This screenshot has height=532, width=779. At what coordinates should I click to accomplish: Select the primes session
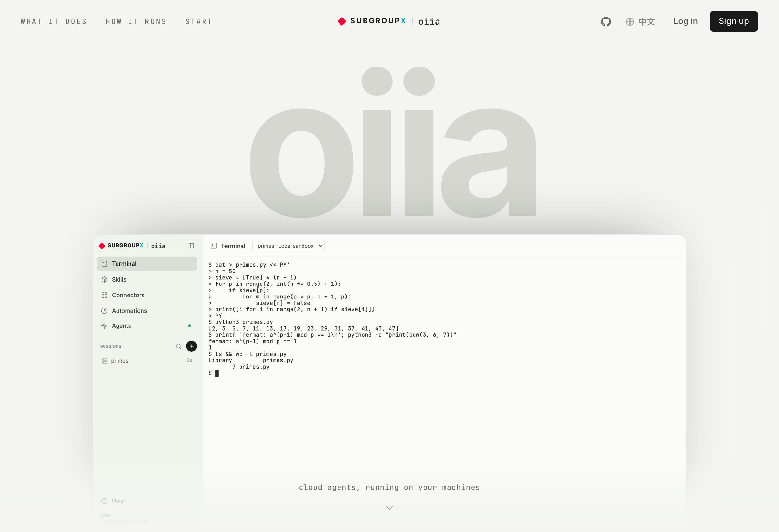146,360
